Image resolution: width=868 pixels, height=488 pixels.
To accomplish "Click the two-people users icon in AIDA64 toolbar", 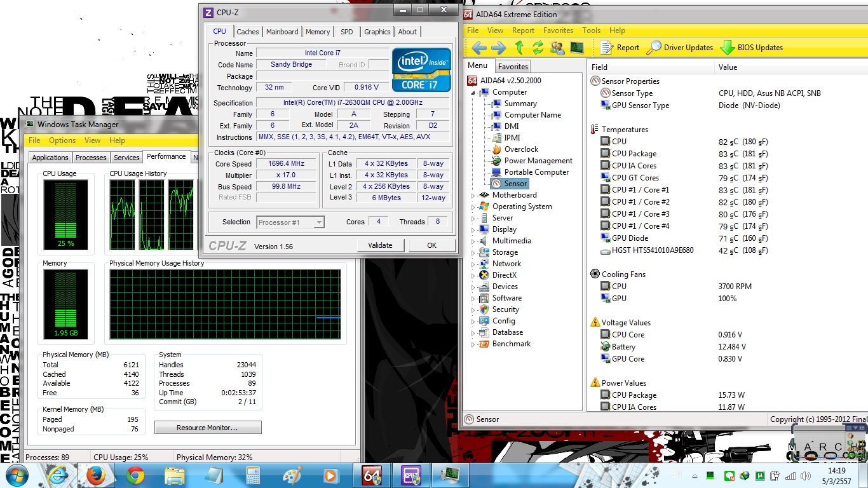I will [x=557, y=48].
